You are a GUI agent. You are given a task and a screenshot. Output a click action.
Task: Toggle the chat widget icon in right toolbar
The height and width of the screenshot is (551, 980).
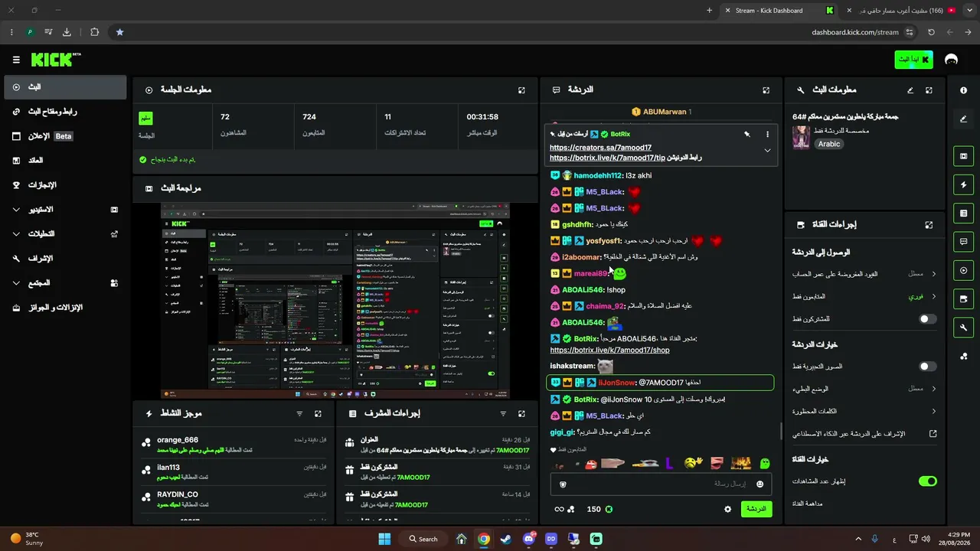click(963, 241)
